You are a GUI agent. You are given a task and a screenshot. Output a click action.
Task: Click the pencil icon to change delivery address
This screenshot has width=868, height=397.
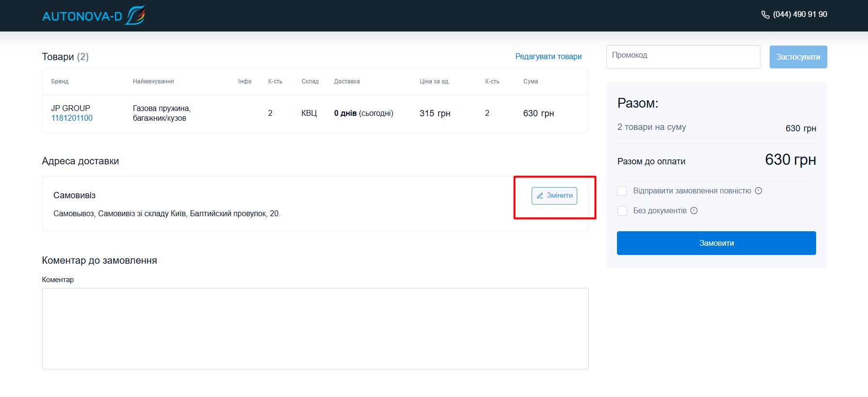pyautogui.click(x=540, y=196)
